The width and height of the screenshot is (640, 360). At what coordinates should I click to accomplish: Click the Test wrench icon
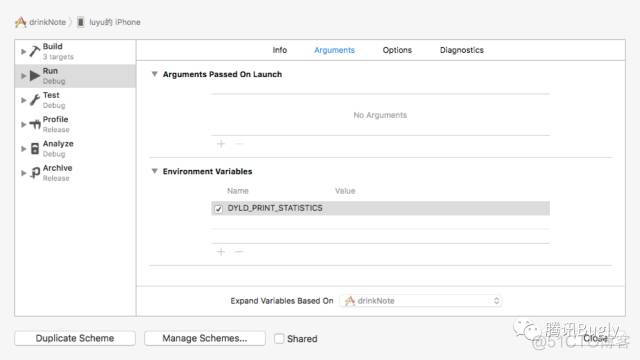35,100
